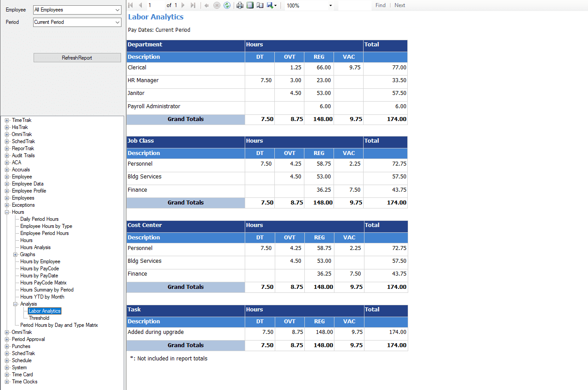
Task: Stop report rendering
Action: tap(216, 5)
